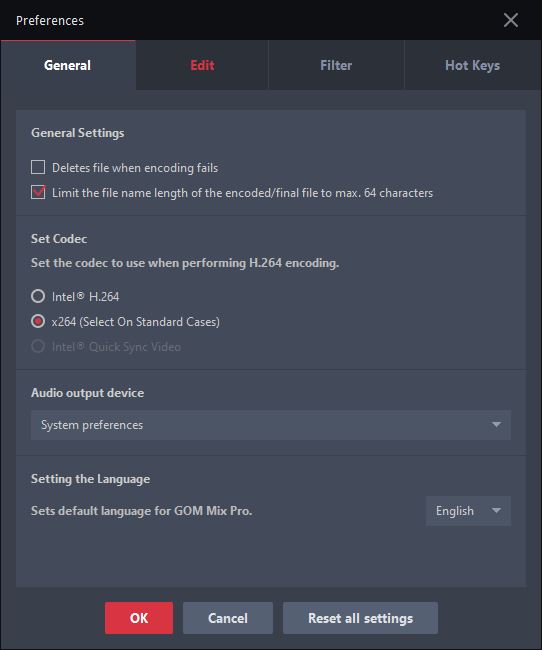Close the Preferences dialog with the X icon

coord(510,20)
